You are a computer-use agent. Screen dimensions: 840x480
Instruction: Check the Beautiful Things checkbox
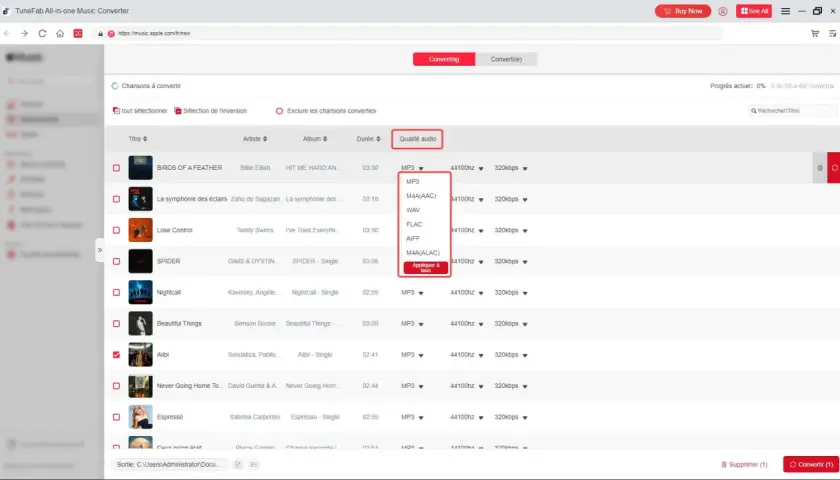116,324
